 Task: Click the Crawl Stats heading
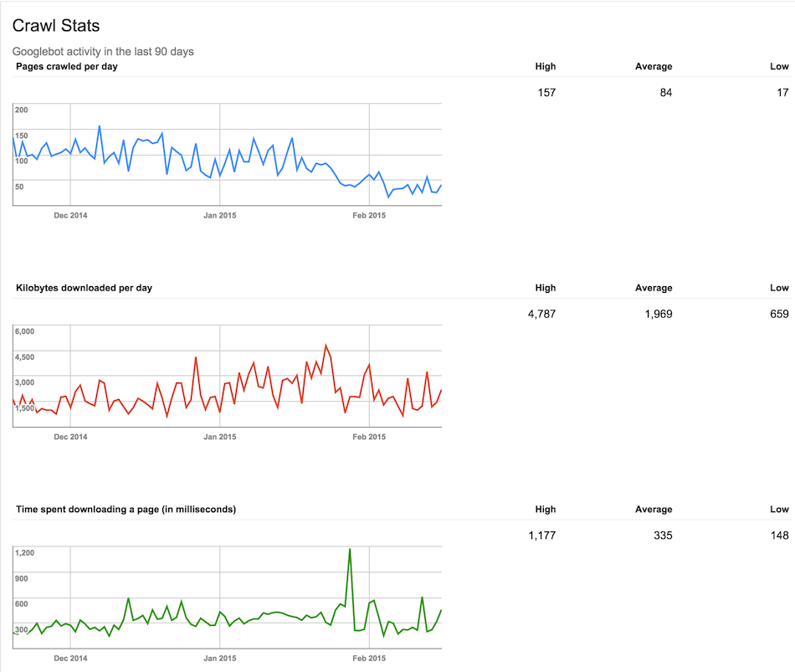[x=56, y=26]
